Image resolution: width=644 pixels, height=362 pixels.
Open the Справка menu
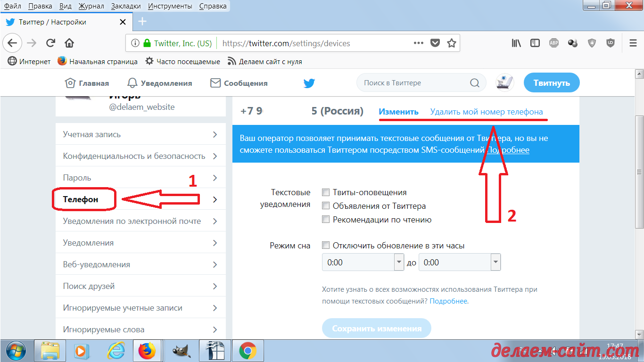213,6
